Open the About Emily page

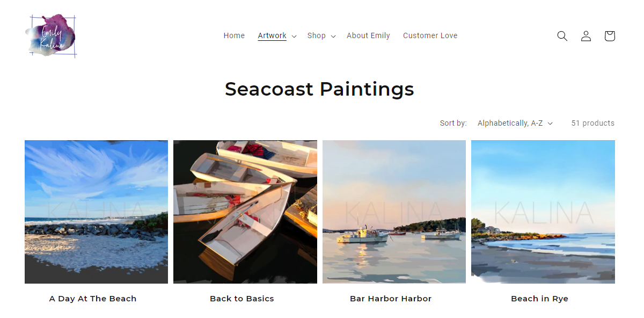[x=368, y=36]
